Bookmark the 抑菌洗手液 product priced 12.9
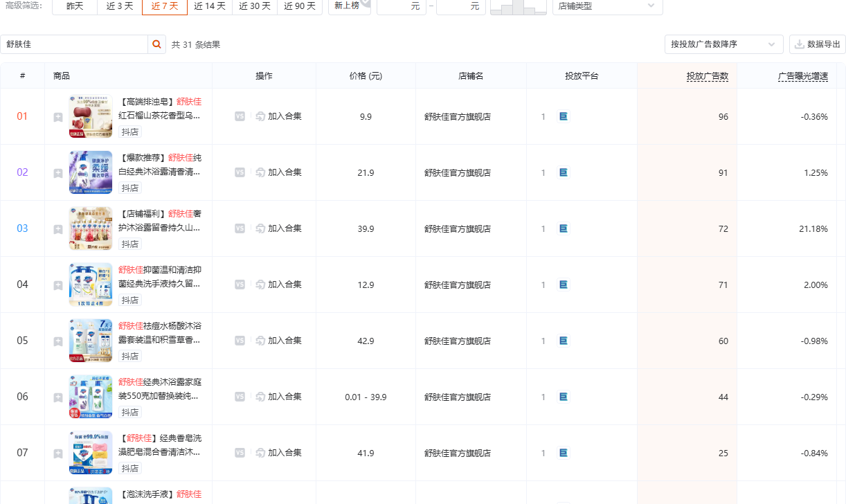Image resolution: width=846 pixels, height=504 pixels. tap(58, 285)
